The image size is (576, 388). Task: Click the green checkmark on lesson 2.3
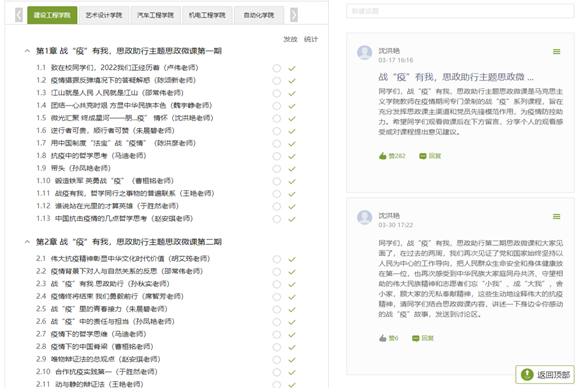click(x=292, y=284)
